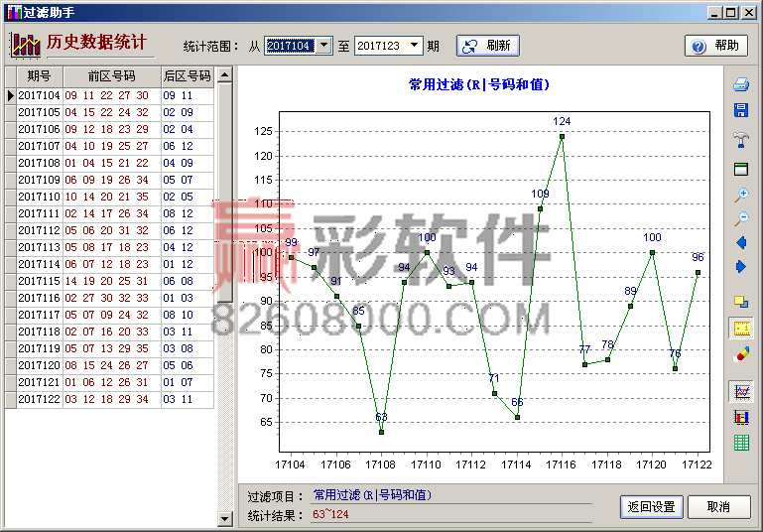Click the eraser color icon in toolbar

point(741,354)
